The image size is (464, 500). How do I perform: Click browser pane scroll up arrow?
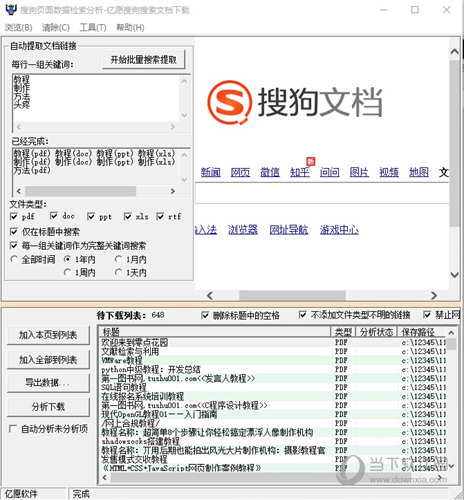pyautogui.click(x=454, y=52)
